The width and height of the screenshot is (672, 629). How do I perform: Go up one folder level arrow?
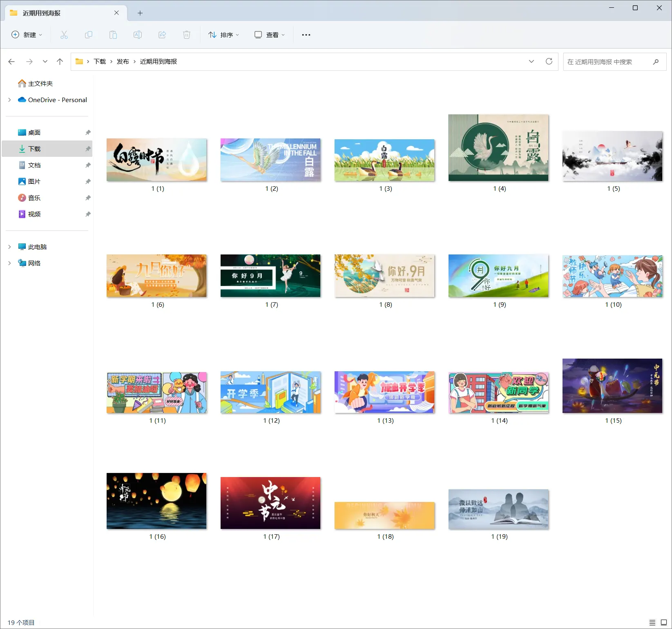point(60,62)
